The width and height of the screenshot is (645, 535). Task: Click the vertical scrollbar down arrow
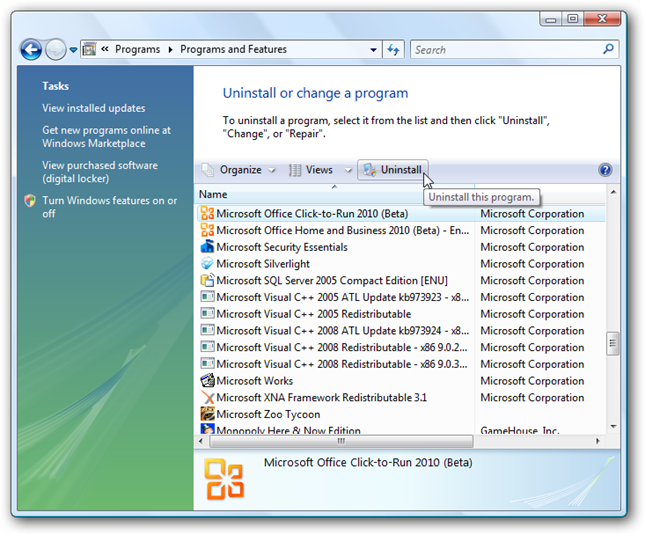click(613, 426)
